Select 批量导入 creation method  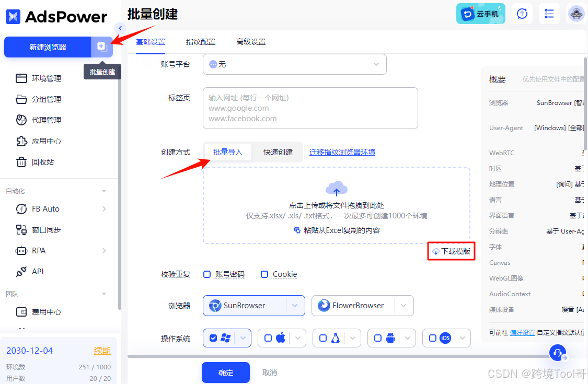pos(228,152)
